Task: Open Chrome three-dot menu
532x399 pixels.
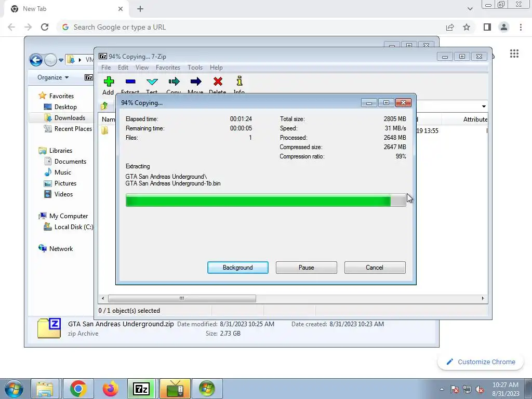Action: [521, 27]
